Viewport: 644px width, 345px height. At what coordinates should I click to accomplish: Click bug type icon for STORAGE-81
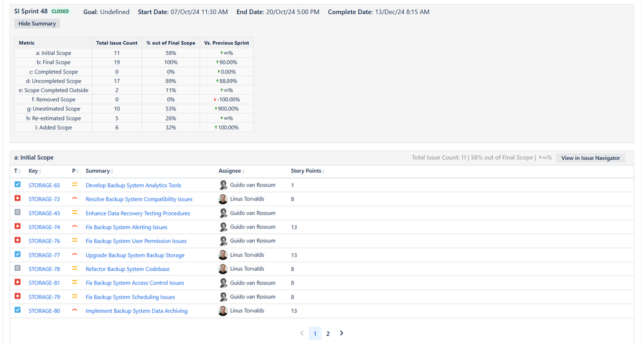pyautogui.click(x=17, y=282)
